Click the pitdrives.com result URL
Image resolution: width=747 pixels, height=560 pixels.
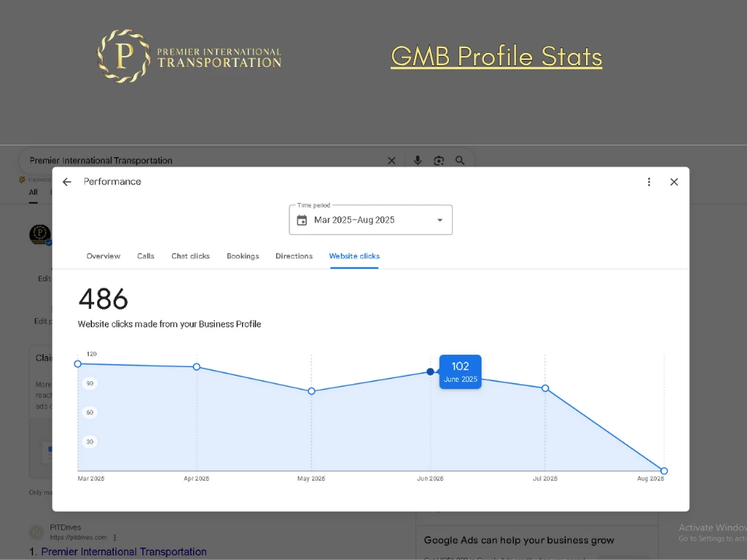[78, 537]
